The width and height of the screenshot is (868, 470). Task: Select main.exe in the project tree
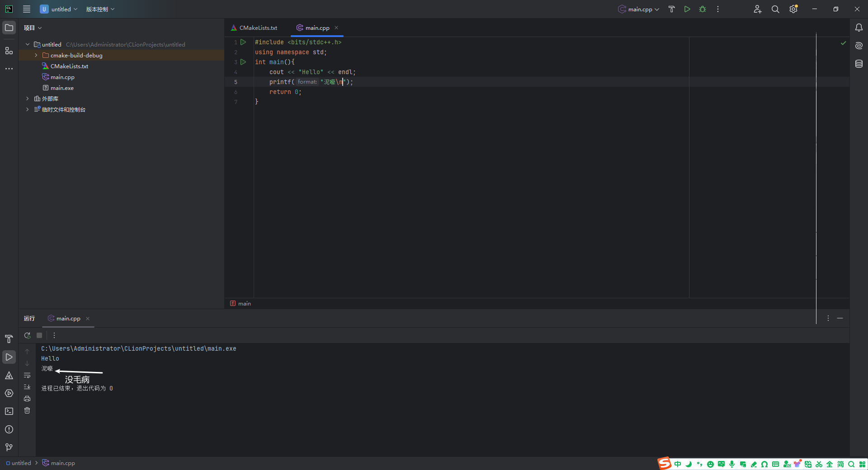[62, 88]
